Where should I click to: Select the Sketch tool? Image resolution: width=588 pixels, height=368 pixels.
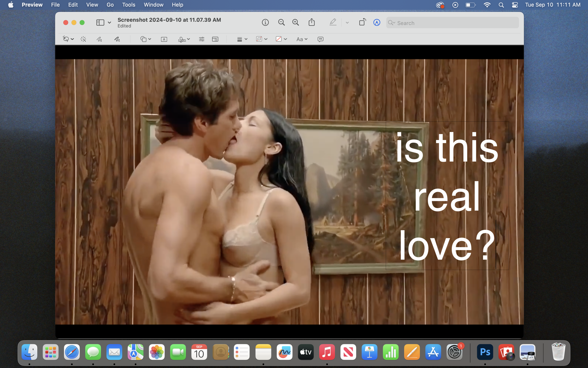99,39
